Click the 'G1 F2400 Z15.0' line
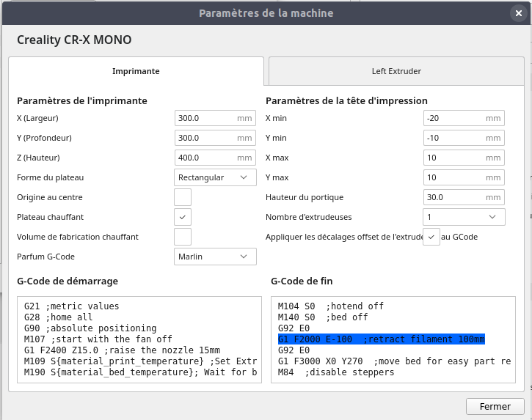The image size is (532, 420). click(x=122, y=350)
